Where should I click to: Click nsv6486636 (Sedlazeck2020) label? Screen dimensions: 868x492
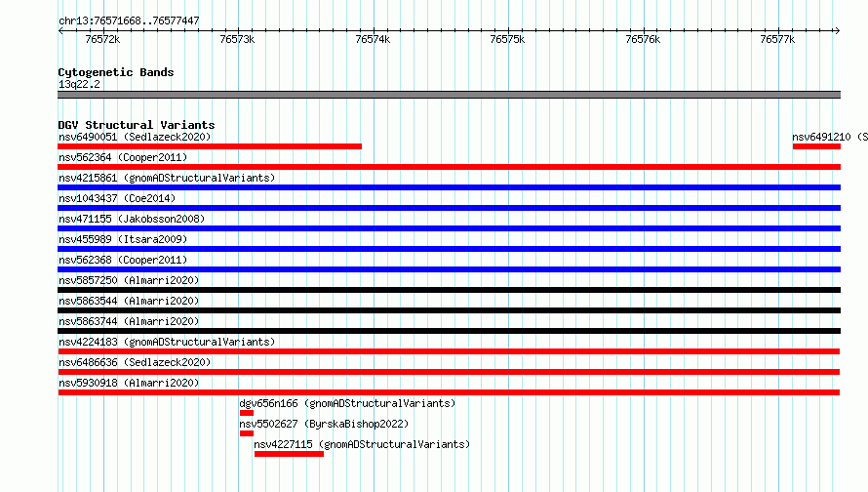pos(135,362)
